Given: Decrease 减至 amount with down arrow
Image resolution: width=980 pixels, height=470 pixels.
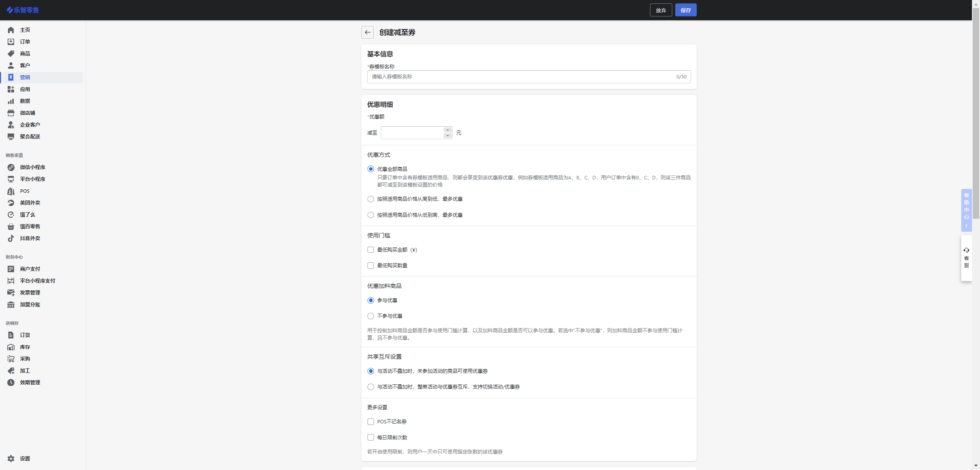Looking at the screenshot, I should click(448, 136).
